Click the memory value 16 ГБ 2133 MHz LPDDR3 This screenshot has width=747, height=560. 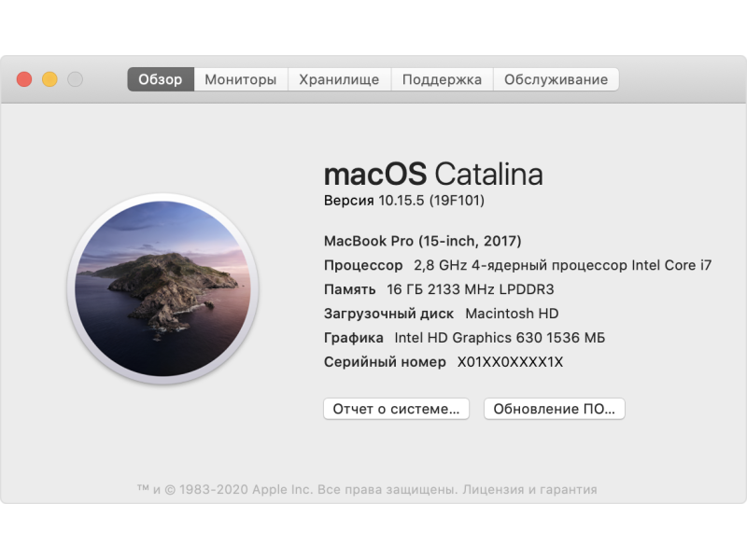pos(471,289)
